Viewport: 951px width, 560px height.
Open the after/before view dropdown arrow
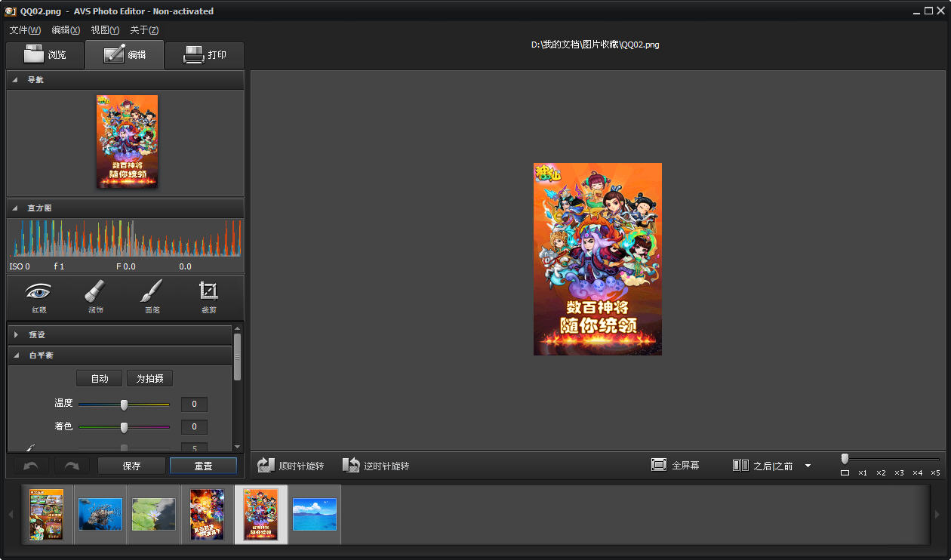[x=808, y=466]
